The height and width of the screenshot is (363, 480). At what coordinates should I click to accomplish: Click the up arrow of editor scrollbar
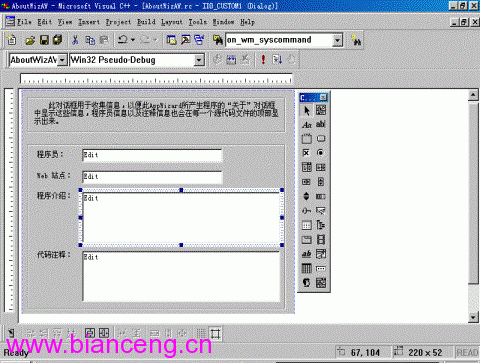473,95
